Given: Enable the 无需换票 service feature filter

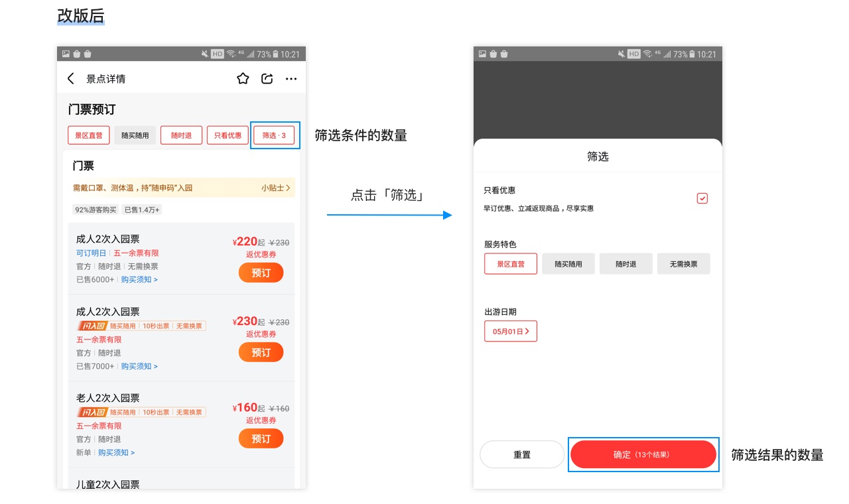Looking at the screenshot, I should click(683, 263).
